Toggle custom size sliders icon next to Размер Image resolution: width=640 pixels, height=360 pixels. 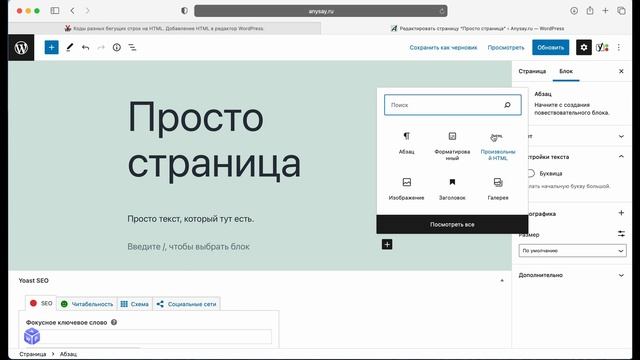[x=621, y=234]
